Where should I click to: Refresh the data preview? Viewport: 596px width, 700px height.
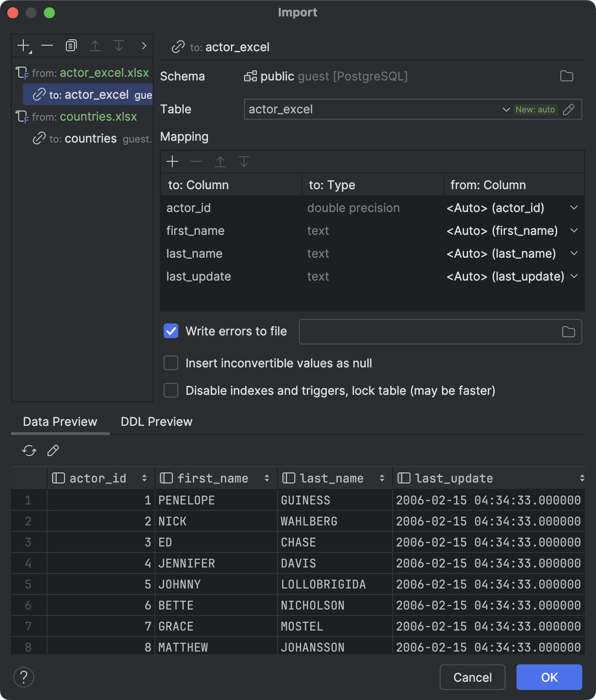pyautogui.click(x=29, y=451)
